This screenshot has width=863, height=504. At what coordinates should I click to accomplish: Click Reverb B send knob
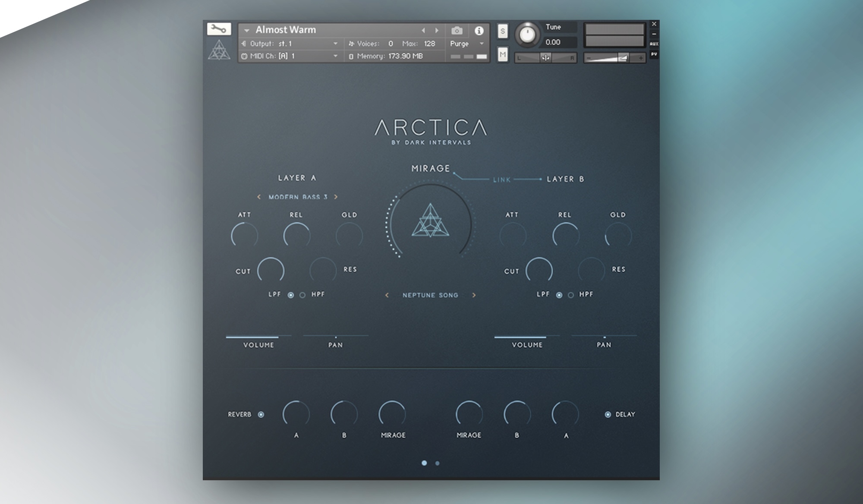344,414
